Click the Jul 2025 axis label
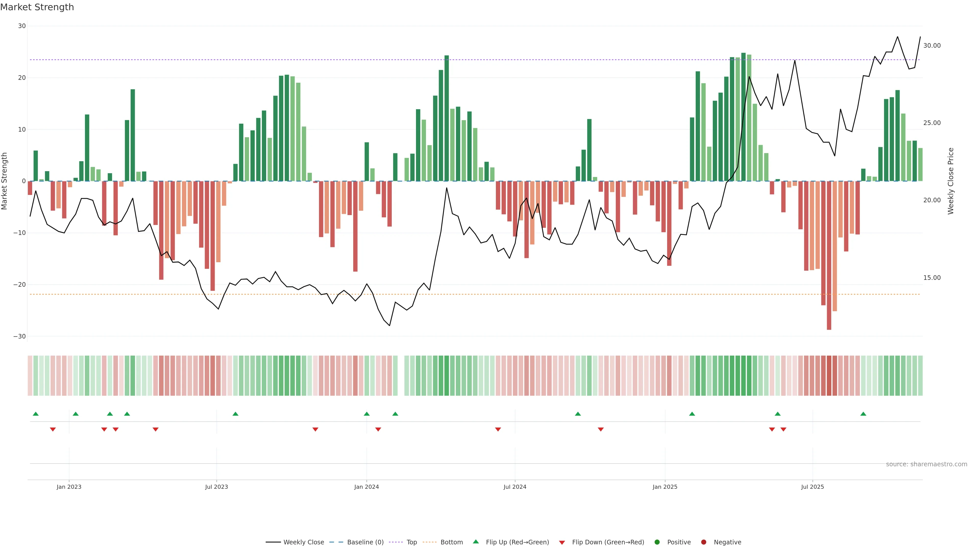This screenshot has height=551, width=980. pyautogui.click(x=812, y=487)
